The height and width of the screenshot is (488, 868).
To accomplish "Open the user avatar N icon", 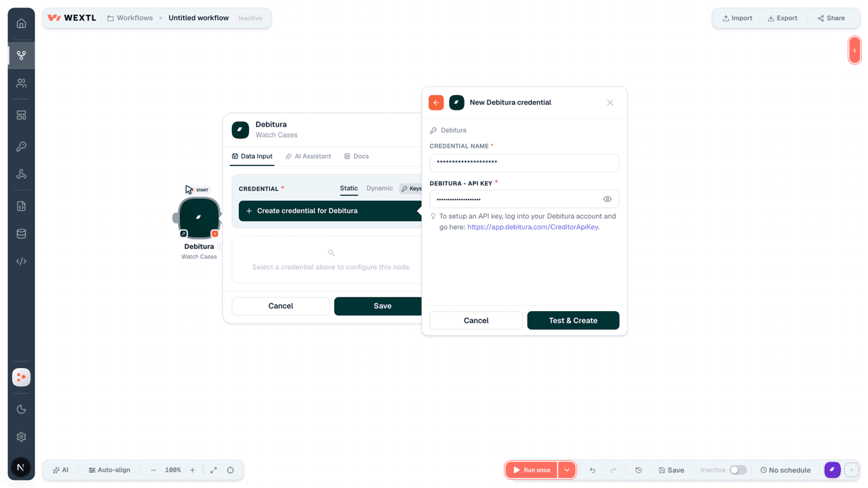I will (x=20, y=468).
